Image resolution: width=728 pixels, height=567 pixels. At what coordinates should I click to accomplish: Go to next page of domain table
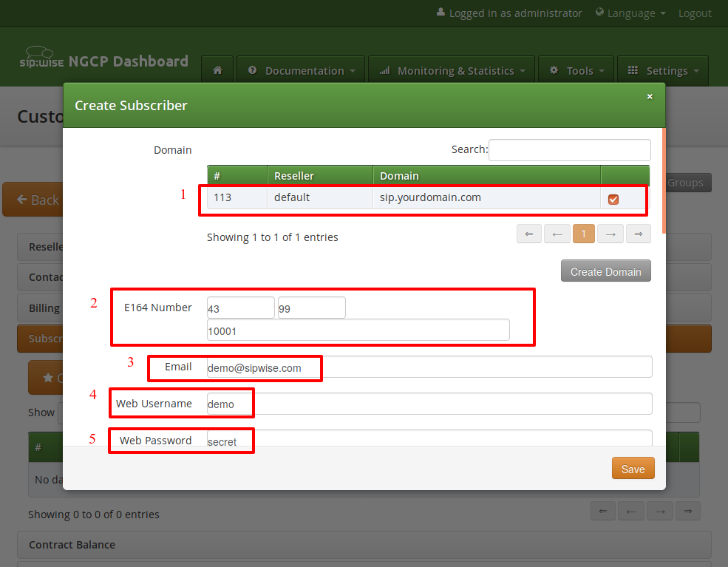(610, 234)
